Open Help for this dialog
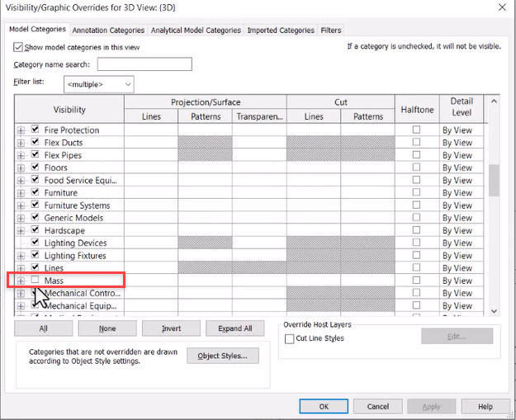 coord(485,407)
